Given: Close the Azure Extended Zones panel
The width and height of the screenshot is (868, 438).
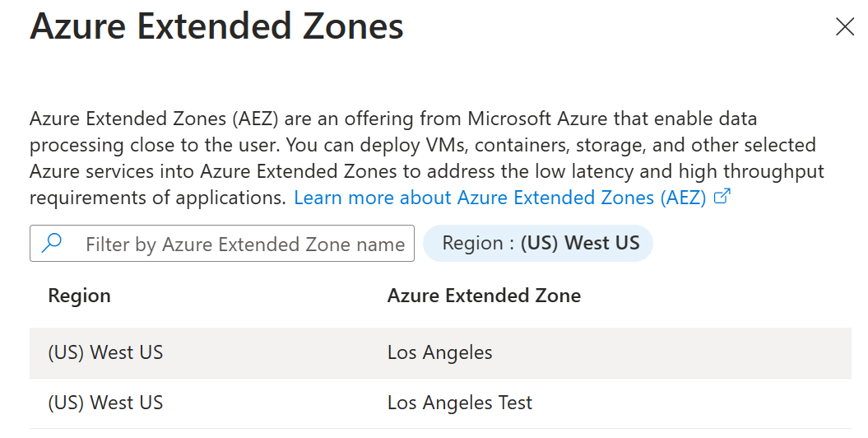Looking at the screenshot, I should (844, 27).
